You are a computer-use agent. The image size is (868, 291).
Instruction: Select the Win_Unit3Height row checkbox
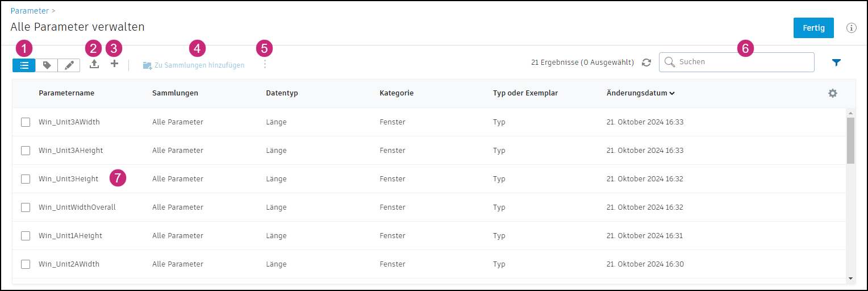(26, 179)
